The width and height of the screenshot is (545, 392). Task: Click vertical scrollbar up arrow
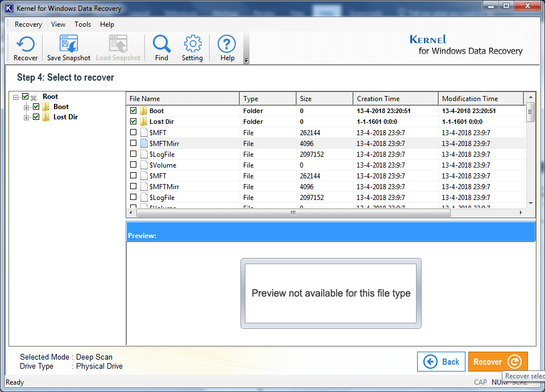[530, 97]
